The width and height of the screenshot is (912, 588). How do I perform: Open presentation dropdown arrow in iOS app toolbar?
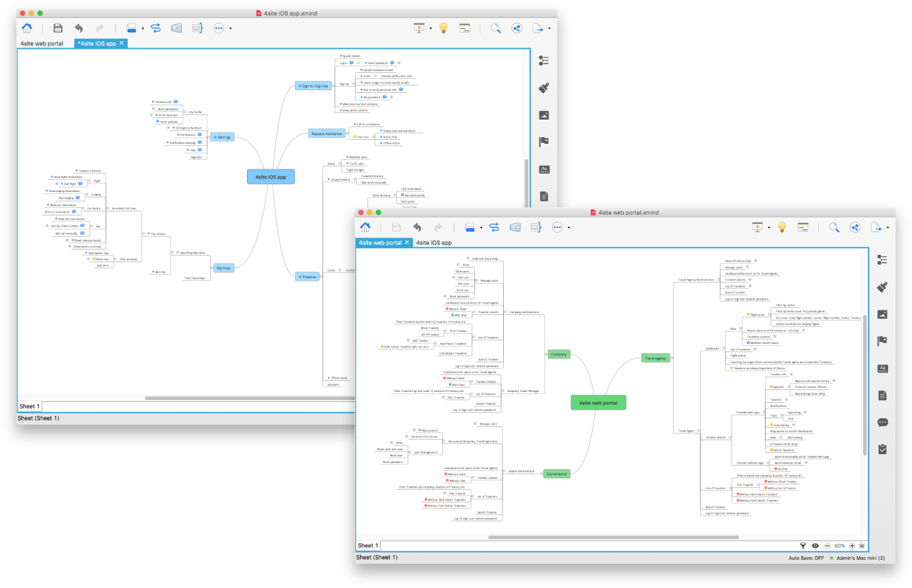(x=430, y=29)
